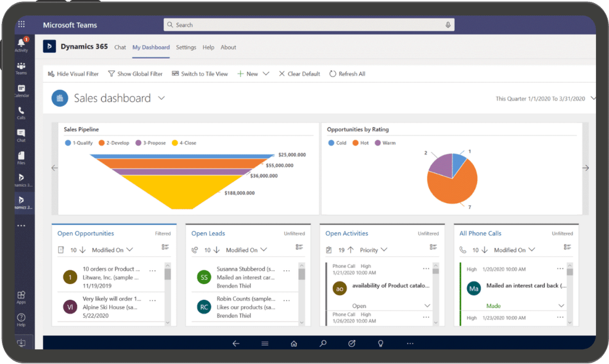The width and height of the screenshot is (609, 364).
Task: Toggle the 4-Close legend series
Action: (184, 143)
